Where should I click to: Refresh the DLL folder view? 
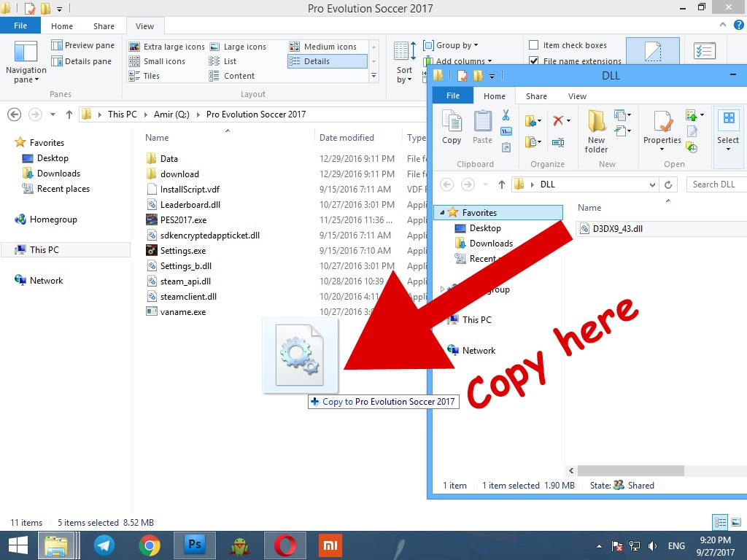pyautogui.click(x=668, y=184)
